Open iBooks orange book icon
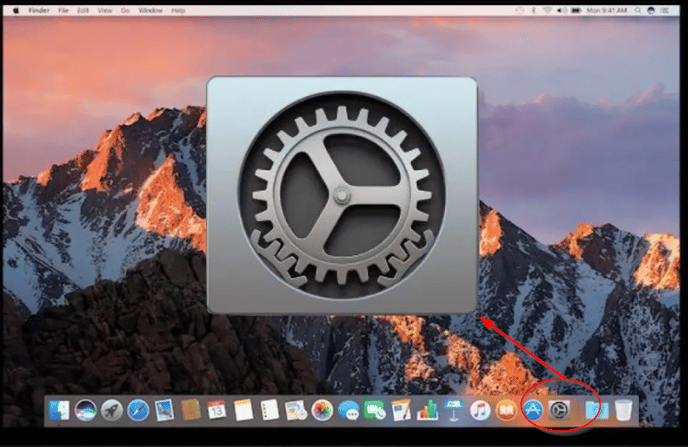688x447 pixels. tap(506, 411)
